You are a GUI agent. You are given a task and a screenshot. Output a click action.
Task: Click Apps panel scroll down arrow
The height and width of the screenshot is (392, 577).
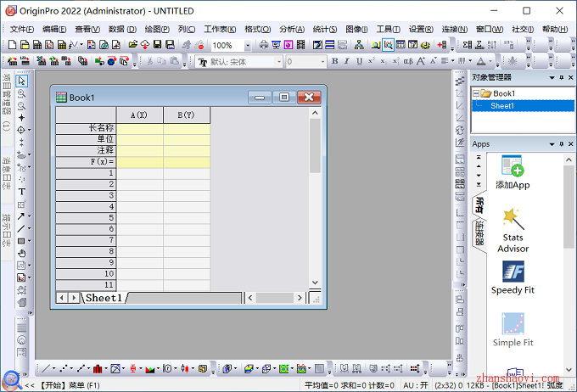click(569, 369)
